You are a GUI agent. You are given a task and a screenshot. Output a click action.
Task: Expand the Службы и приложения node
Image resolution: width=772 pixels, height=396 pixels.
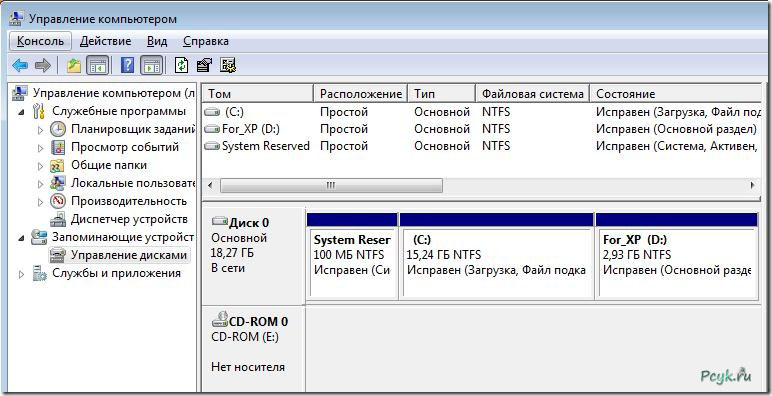[22, 273]
